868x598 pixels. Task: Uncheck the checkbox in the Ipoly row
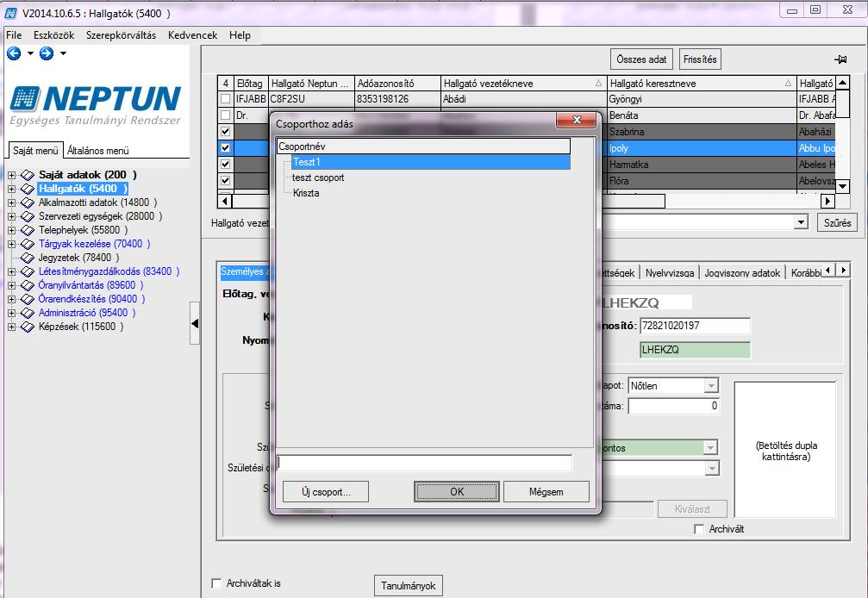(225, 147)
